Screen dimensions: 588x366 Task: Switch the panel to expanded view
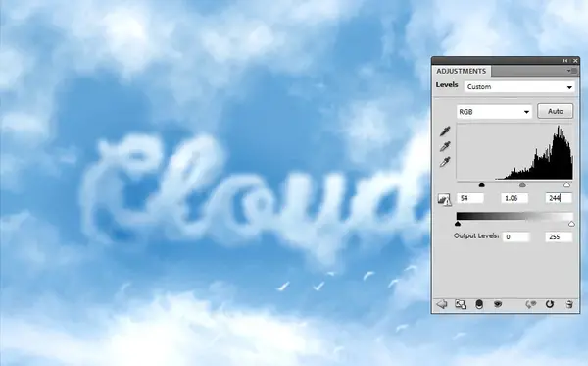point(461,304)
